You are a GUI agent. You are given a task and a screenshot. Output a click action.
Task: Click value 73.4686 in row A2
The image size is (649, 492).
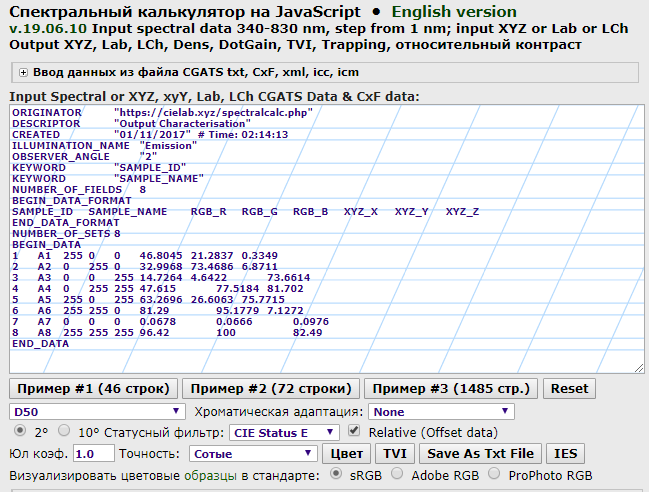[x=213, y=266]
